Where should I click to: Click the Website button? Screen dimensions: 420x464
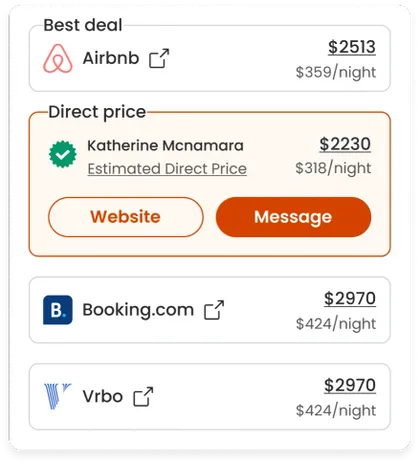pos(126,217)
